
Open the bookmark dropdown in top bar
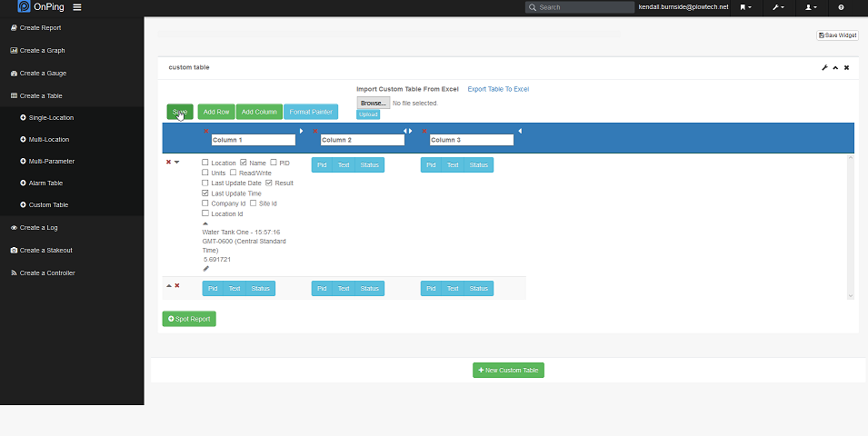coord(745,7)
